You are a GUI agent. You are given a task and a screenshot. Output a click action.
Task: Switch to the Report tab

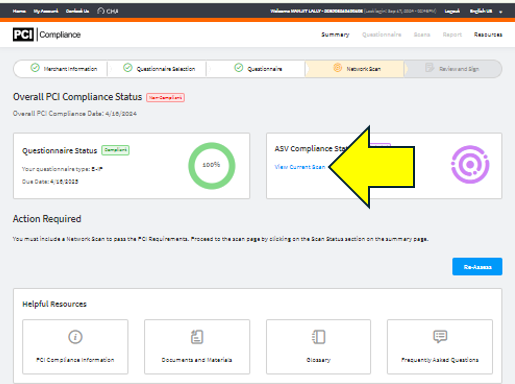(452, 34)
